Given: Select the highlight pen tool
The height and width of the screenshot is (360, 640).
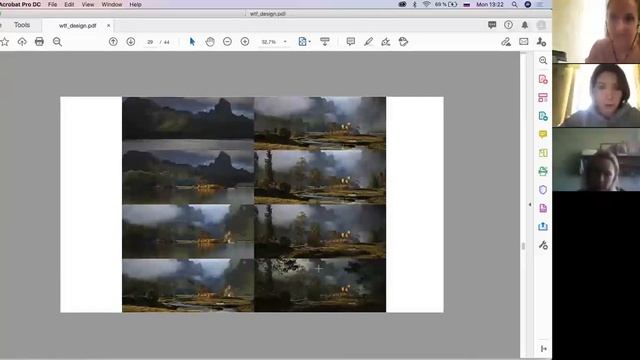Looking at the screenshot, I should pyautogui.click(x=368, y=42).
